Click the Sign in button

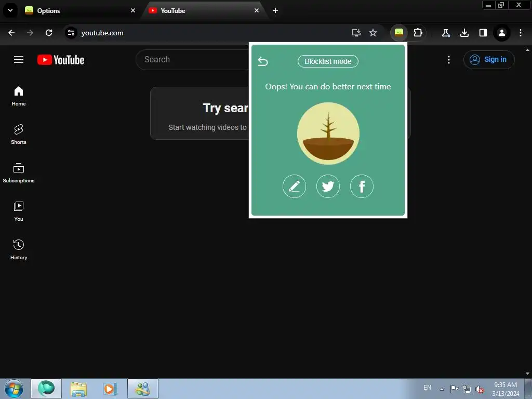click(x=489, y=60)
